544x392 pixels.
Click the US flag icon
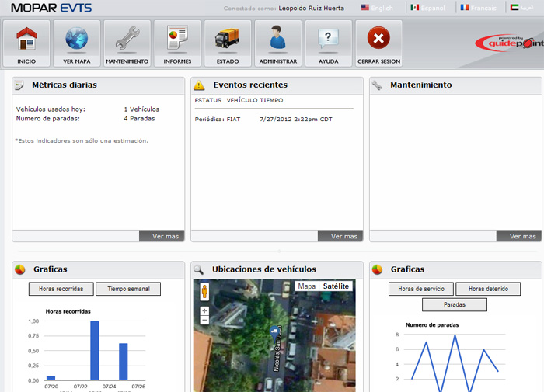(365, 7)
